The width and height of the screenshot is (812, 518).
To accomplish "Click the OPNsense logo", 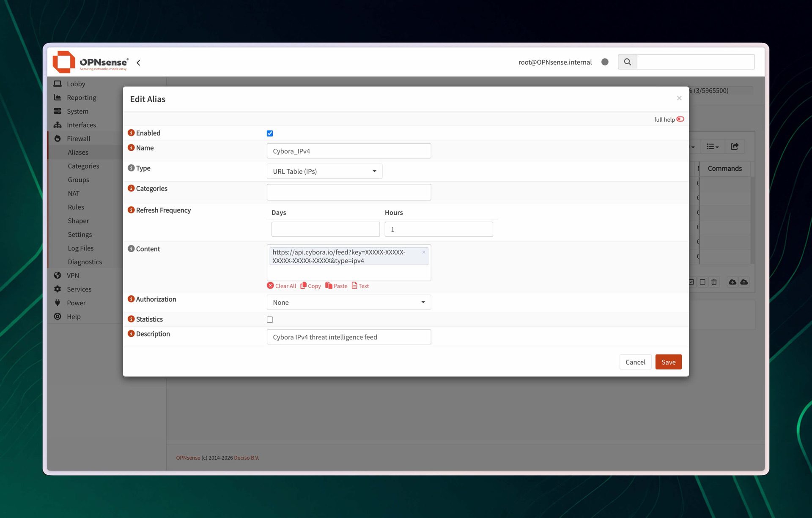I will pos(91,62).
